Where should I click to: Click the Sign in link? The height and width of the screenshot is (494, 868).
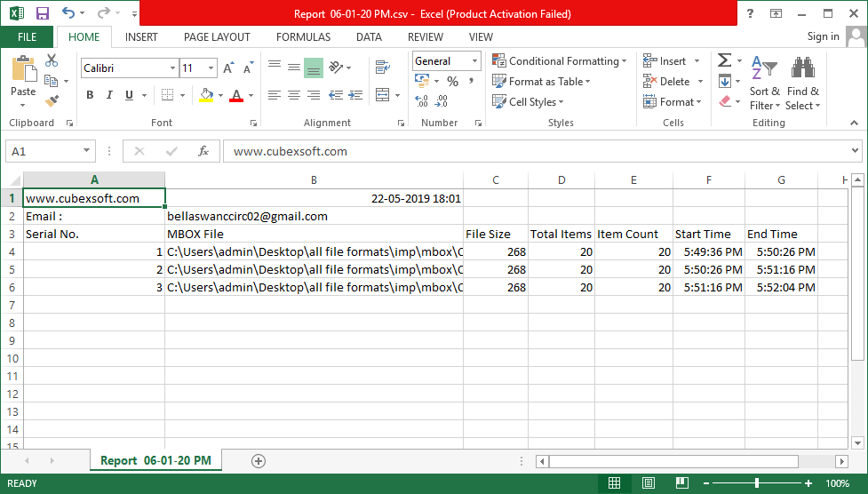coord(823,36)
